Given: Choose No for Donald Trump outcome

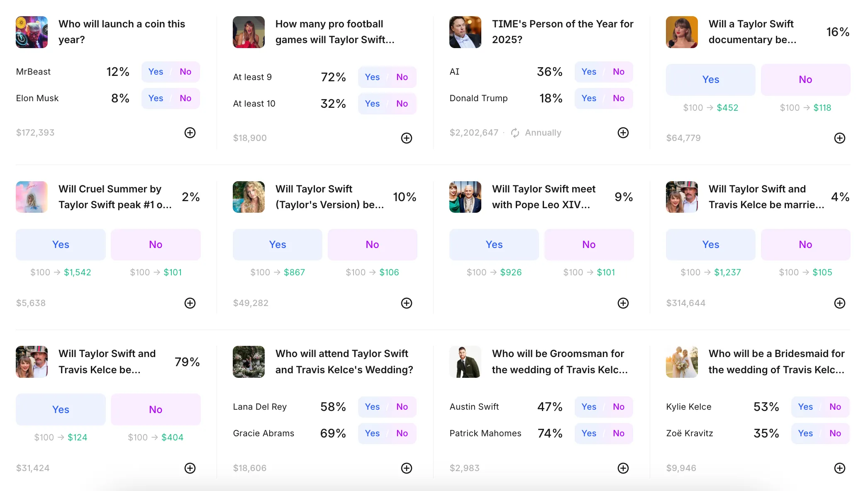Looking at the screenshot, I should 619,98.
